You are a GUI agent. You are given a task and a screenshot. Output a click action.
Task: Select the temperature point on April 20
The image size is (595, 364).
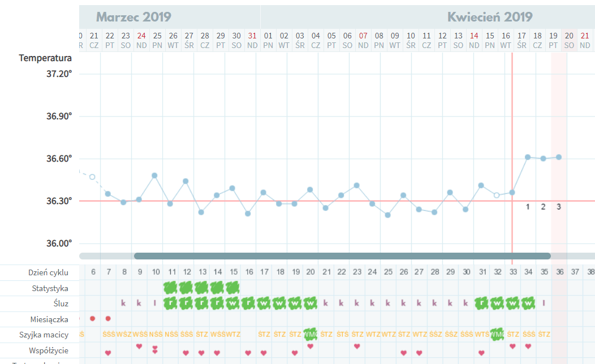pos(559,157)
